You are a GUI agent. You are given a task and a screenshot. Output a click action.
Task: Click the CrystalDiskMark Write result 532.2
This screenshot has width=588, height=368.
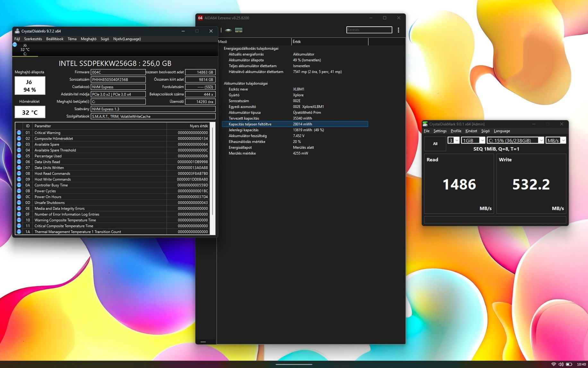click(531, 184)
